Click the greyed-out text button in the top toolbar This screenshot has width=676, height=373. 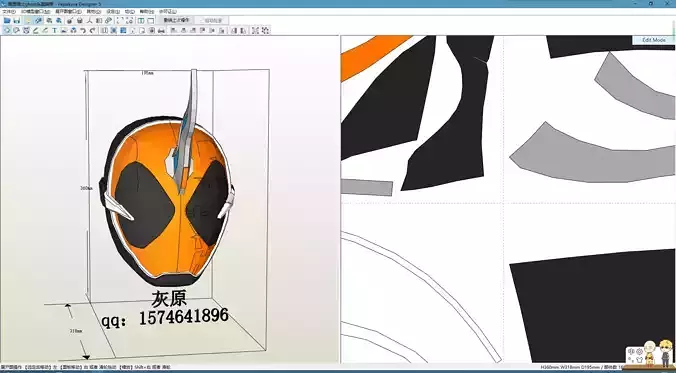click(x=212, y=20)
